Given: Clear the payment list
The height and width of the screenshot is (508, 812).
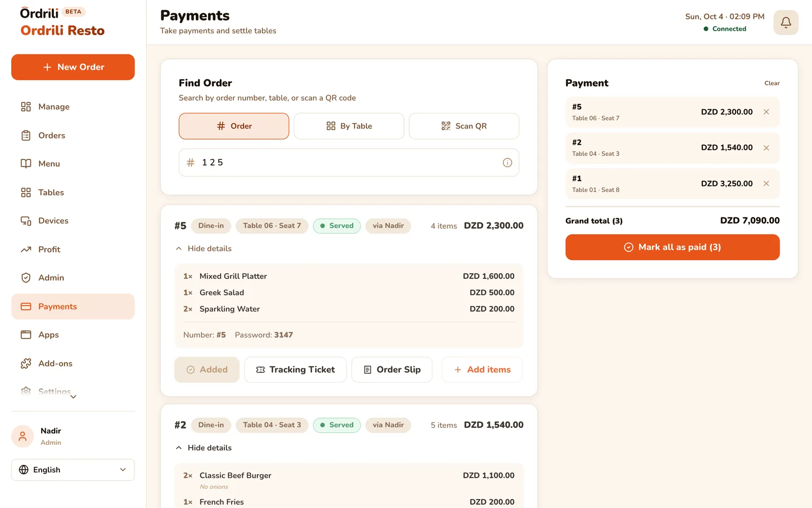Looking at the screenshot, I should click(772, 83).
